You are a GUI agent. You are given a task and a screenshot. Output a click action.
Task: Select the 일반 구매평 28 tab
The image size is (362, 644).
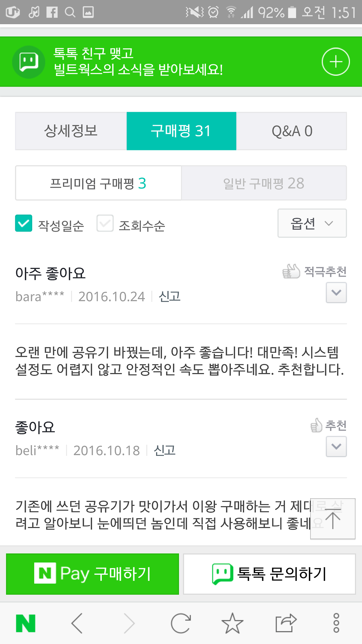[x=264, y=183]
